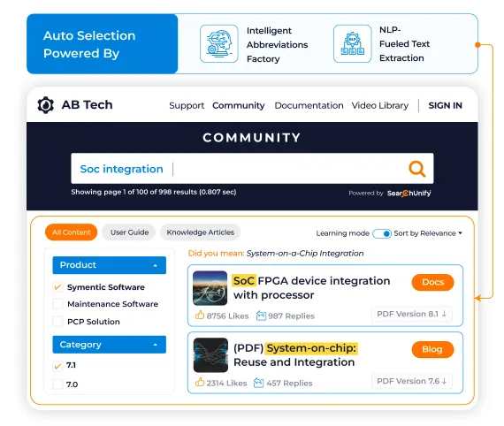504x426 pixels.
Task: Click the NLP-Fueled Text Extraction icon
Action: 352,43
